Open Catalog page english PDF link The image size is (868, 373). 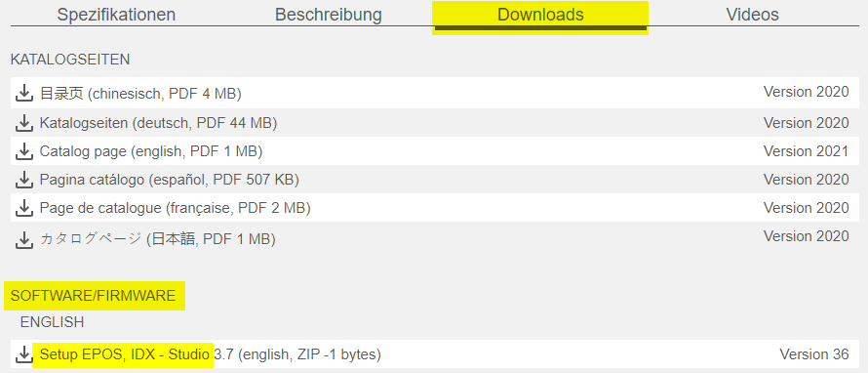tap(151, 151)
